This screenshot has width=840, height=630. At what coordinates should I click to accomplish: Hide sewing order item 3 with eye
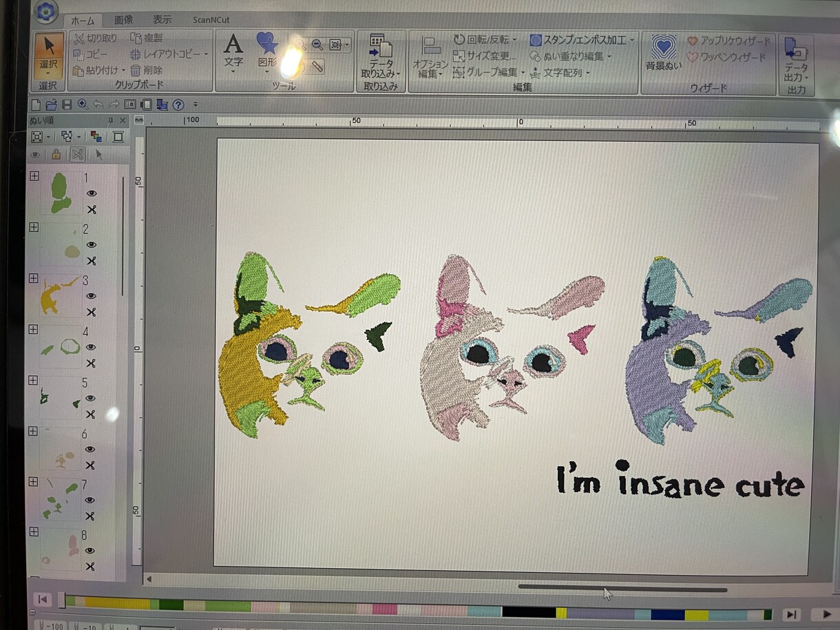click(92, 295)
